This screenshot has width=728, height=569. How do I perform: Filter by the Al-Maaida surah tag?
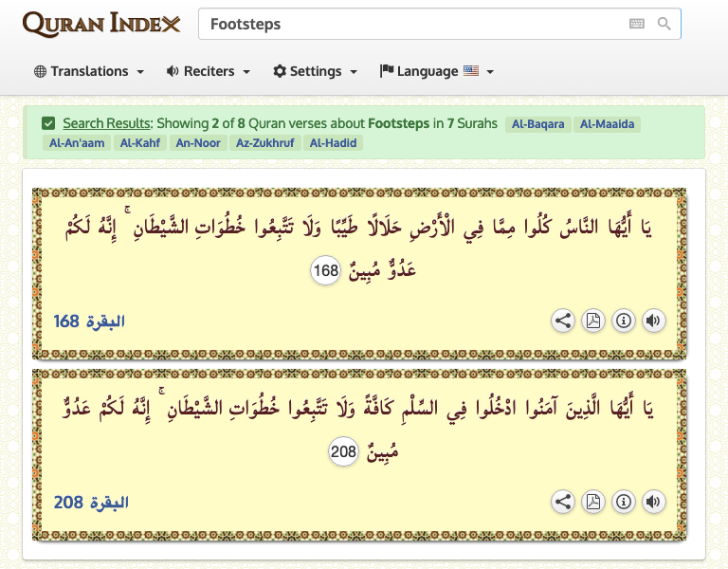607,124
